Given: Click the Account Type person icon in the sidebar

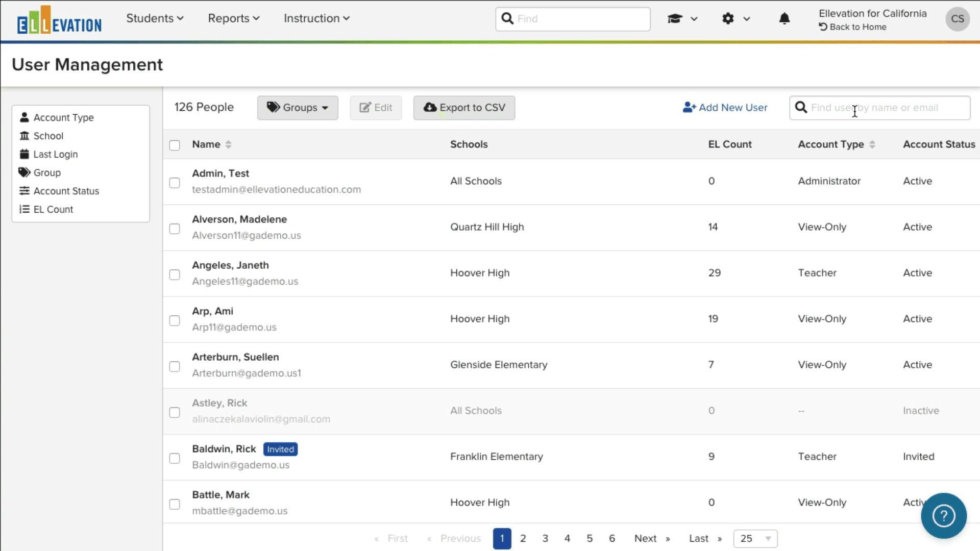Looking at the screenshot, I should 24,117.
